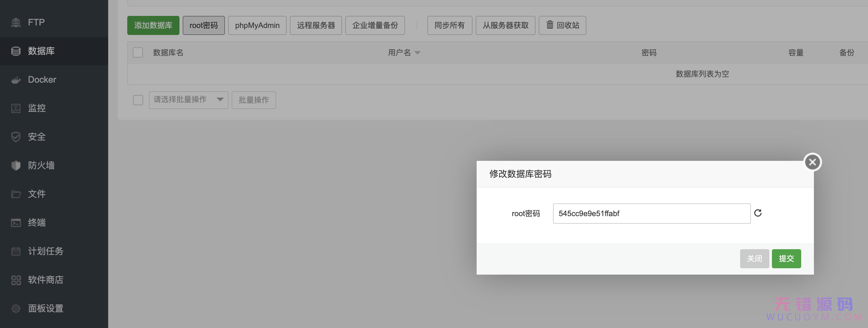Click the 终端 terminal icon
The height and width of the screenshot is (328, 868).
(x=16, y=223)
